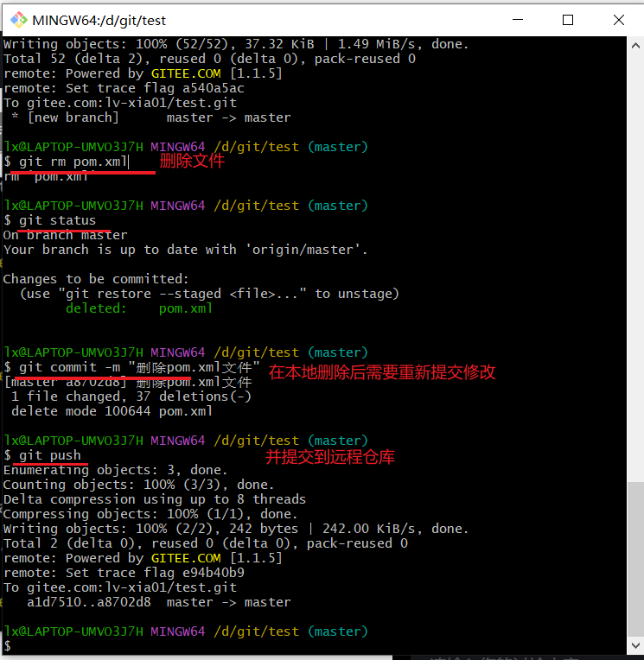Click 'Writing objects: 100% (52/52)' line
The image size is (644, 660).
(236, 44)
